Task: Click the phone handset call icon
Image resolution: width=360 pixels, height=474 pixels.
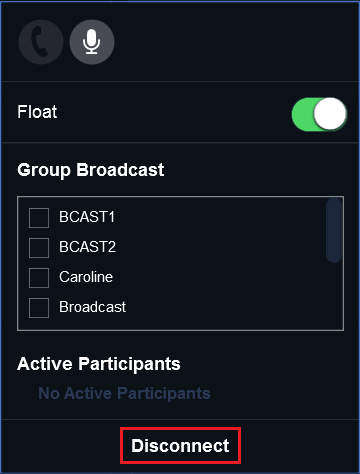Action: (41, 42)
